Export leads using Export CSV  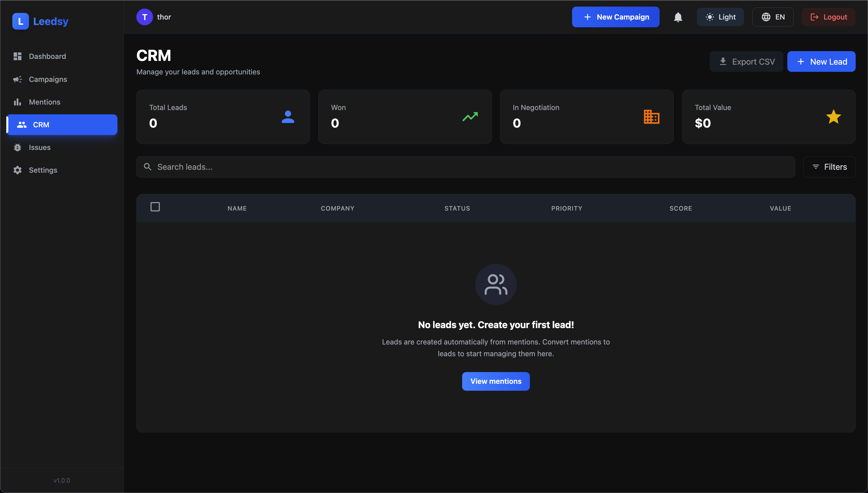click(746, 61)
